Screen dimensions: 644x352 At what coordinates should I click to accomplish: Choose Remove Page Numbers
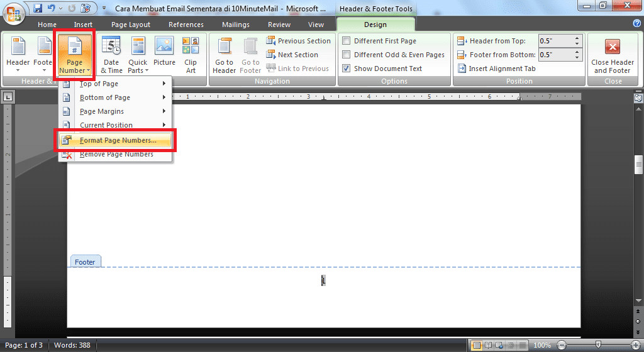point(115,154)
